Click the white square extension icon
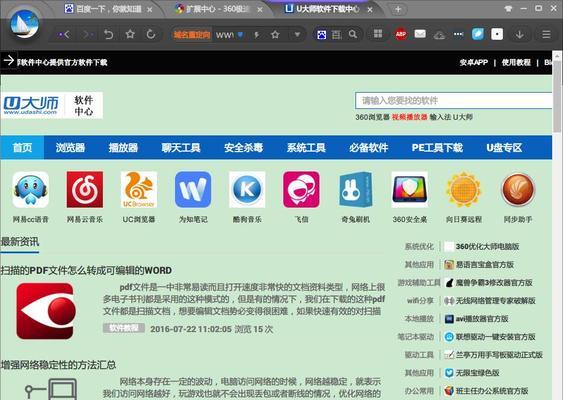Image resolution: width=563 pixels, height=400 pixels. pos(497,34)
